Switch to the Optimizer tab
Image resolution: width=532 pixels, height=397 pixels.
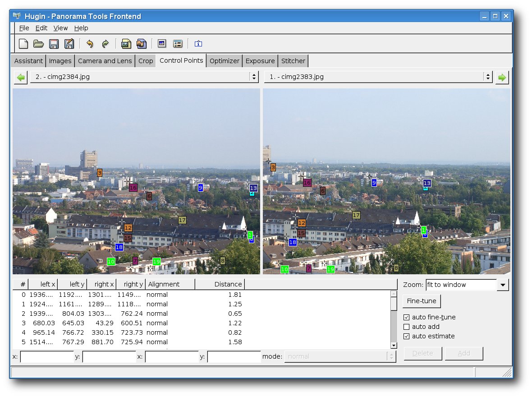pos(224,61)
